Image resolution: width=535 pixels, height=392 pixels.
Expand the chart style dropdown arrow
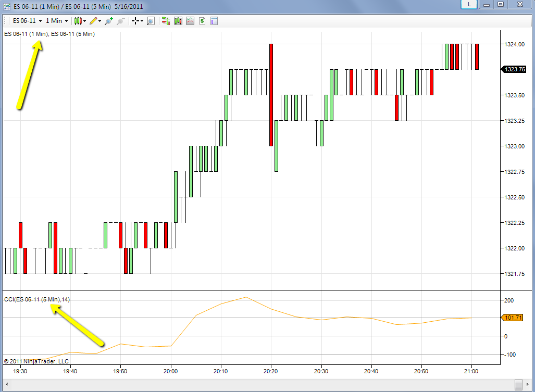[84, 21]
